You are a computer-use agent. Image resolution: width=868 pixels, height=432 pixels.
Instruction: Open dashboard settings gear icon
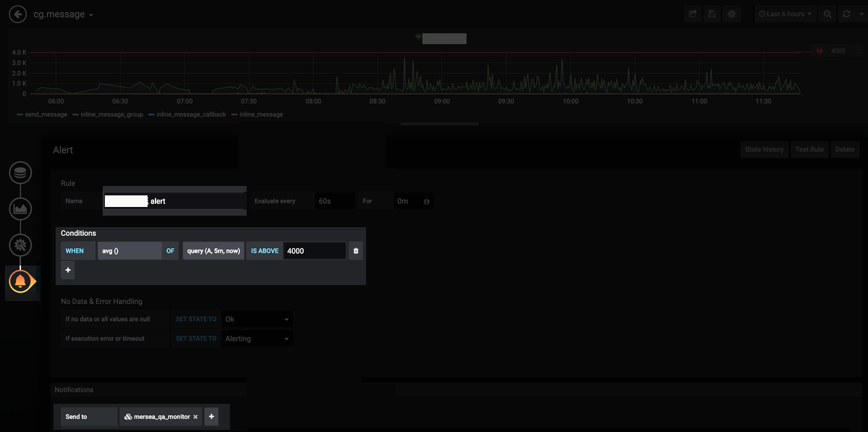(x=731, y=13)
